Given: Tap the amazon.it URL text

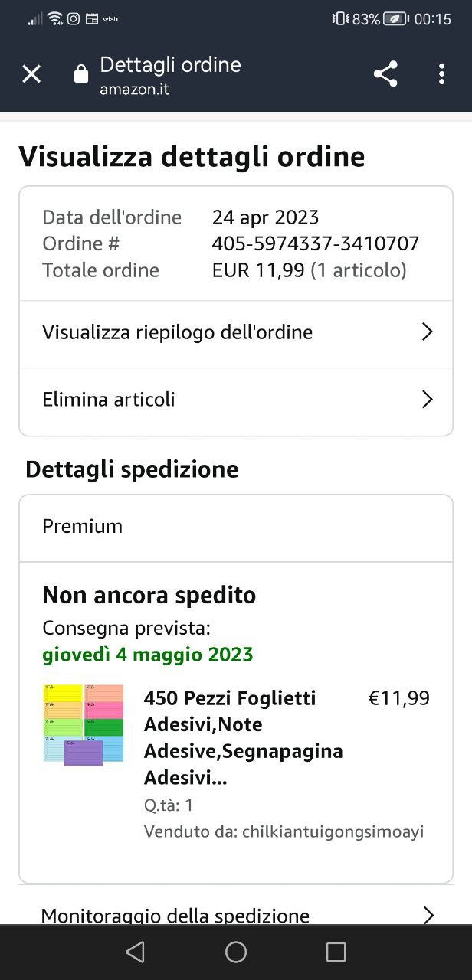Looking at the screenshot, I should pyautogui.click(x=134, y=90).
